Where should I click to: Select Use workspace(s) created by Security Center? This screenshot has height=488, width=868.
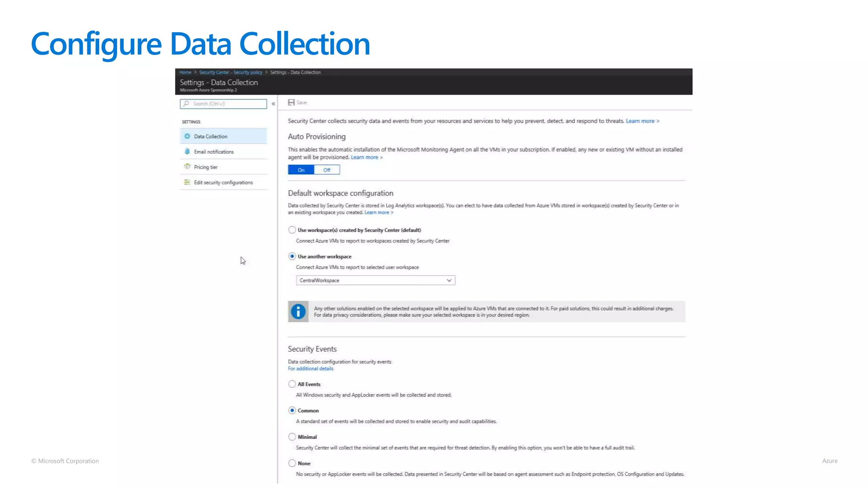point(292,230)
